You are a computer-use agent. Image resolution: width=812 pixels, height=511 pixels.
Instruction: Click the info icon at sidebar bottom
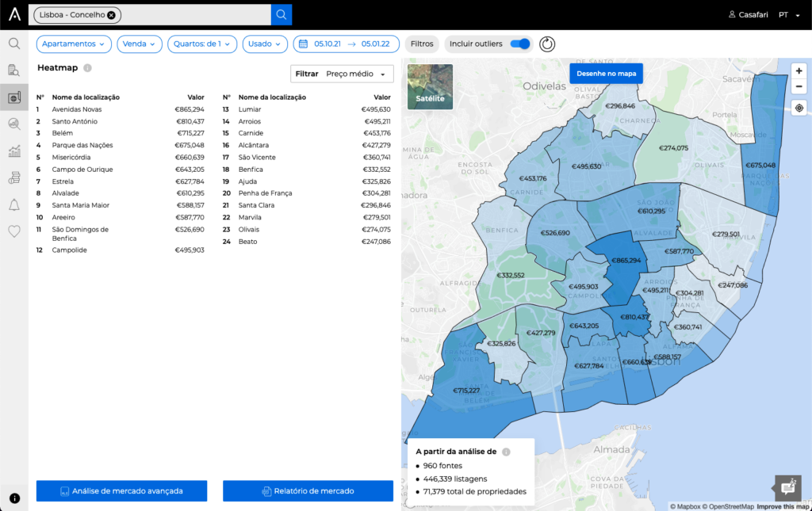(14, 498)
